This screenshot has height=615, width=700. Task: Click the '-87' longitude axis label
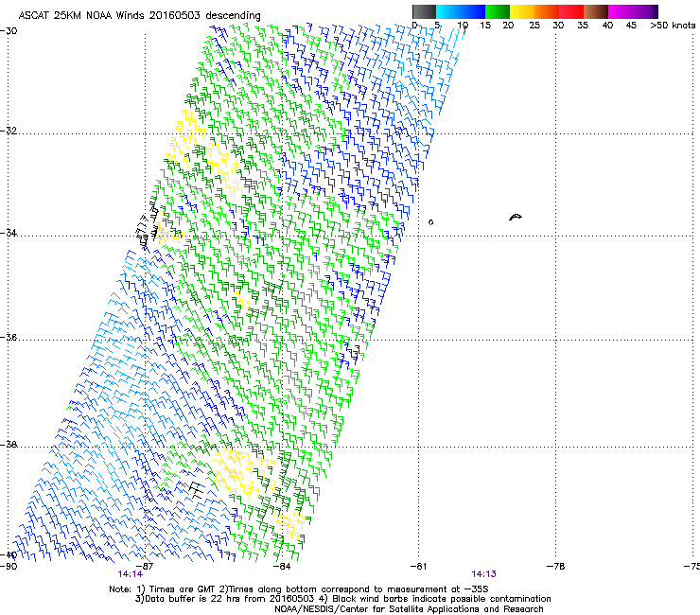(145, 567)
